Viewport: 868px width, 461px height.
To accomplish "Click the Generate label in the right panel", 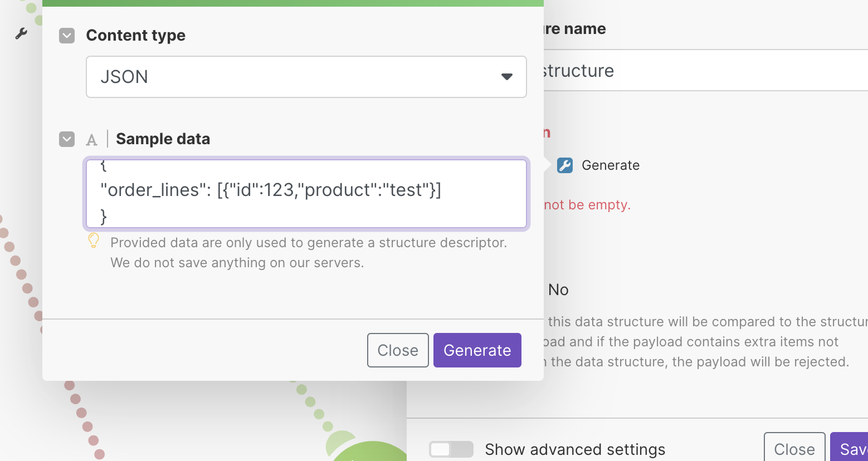I will point(610,165).
